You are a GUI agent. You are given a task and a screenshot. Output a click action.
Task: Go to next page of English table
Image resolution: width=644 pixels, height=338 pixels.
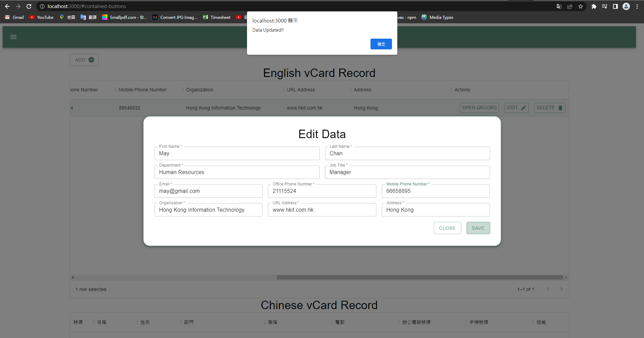coord(561,289)
